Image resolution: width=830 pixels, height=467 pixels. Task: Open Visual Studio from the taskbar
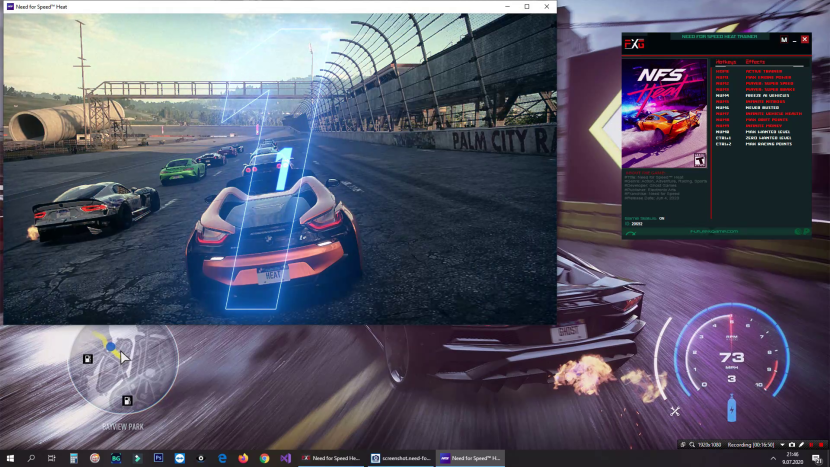click(x=285, y=458)
